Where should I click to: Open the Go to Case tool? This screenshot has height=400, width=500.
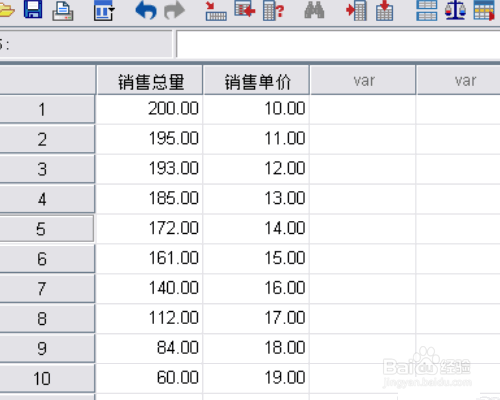(216, 11)
